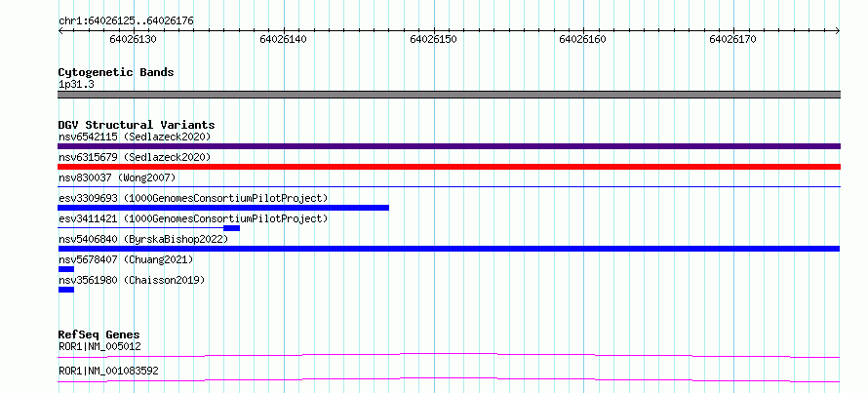868x393 pixels.
Task: Open variant nsv6315679 (Sedlazeck2020) label
Action: click(x=135, y=157)
